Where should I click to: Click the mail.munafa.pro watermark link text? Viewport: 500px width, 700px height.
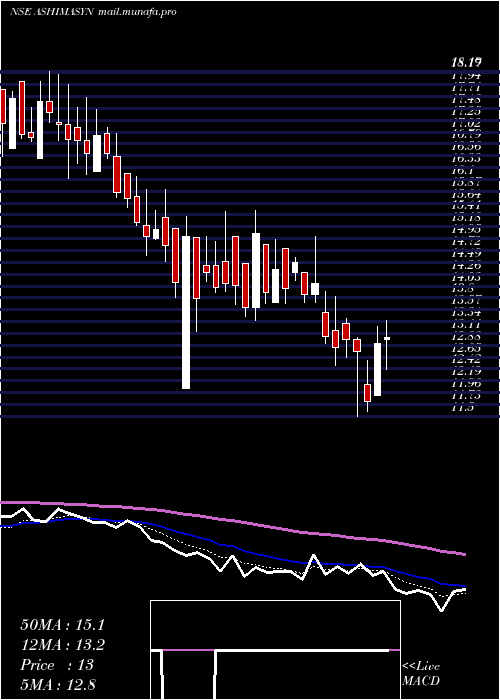[x=137, y=12]
